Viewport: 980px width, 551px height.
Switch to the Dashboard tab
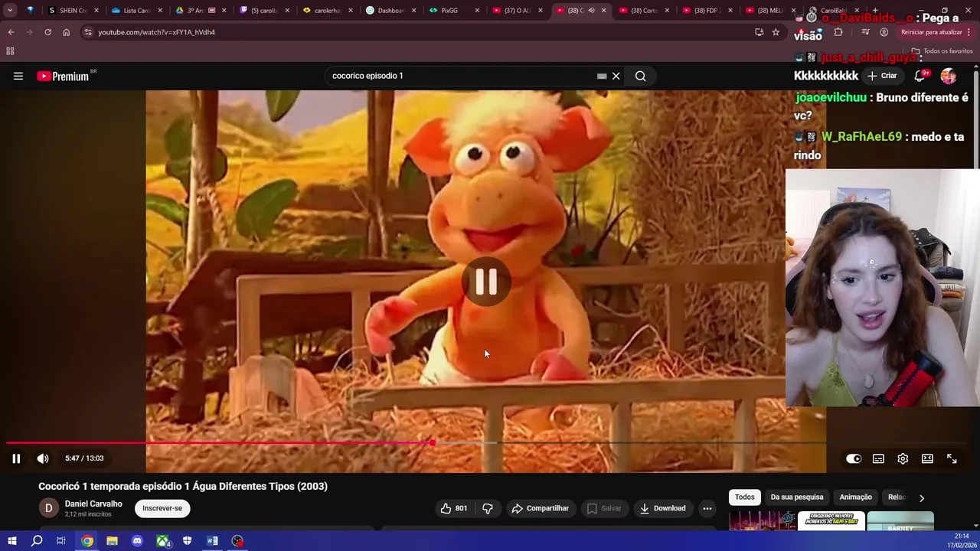389,11
